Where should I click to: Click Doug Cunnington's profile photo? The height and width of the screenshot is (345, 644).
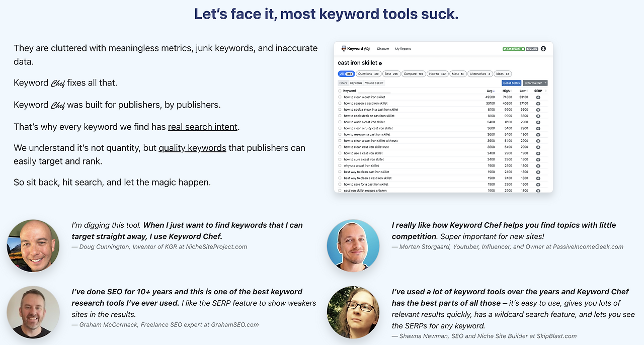[33, 245]
